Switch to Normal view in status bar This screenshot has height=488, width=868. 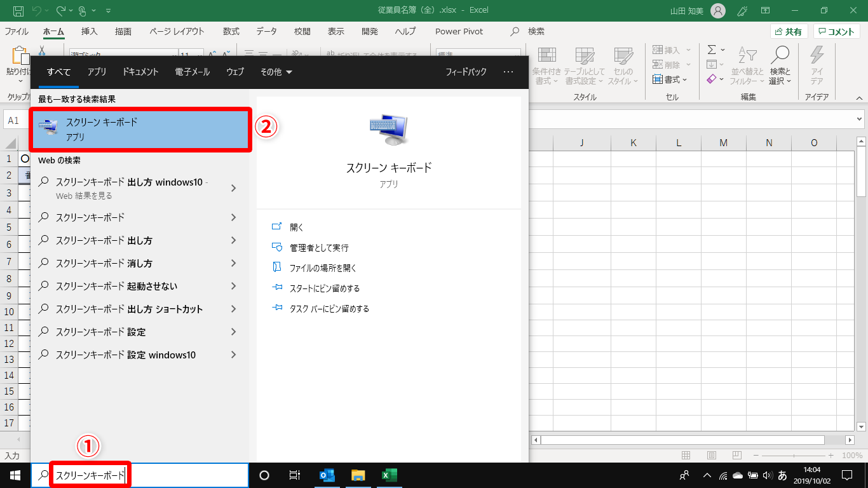tap(686, 456)
